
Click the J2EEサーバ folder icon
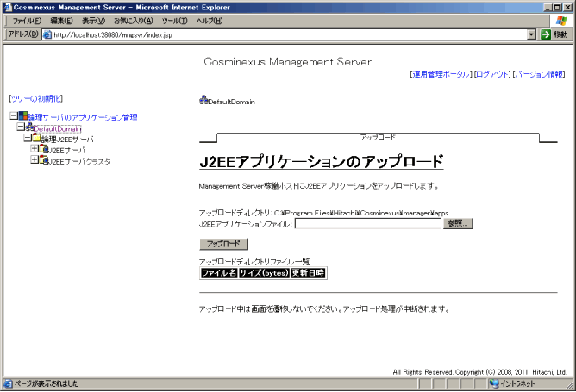[x=44, y=149]
